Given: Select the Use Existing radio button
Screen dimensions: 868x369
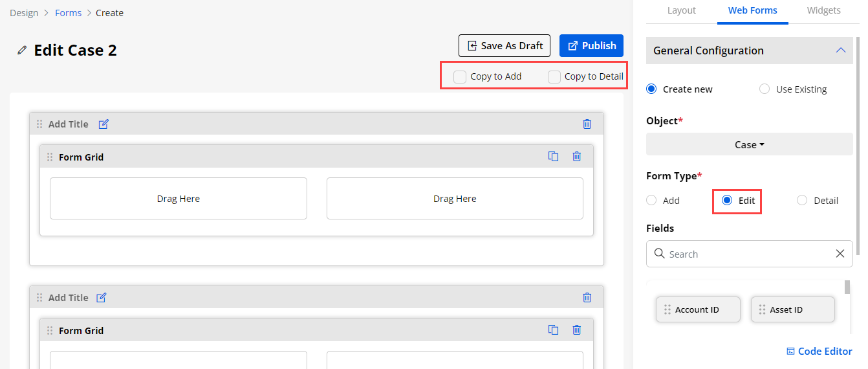Looking at the screenshot, I should pos(765,89).
